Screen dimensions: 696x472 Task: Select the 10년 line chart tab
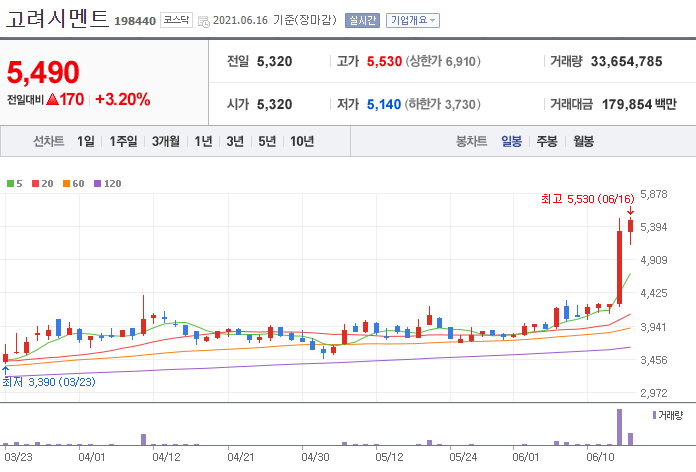302,141
